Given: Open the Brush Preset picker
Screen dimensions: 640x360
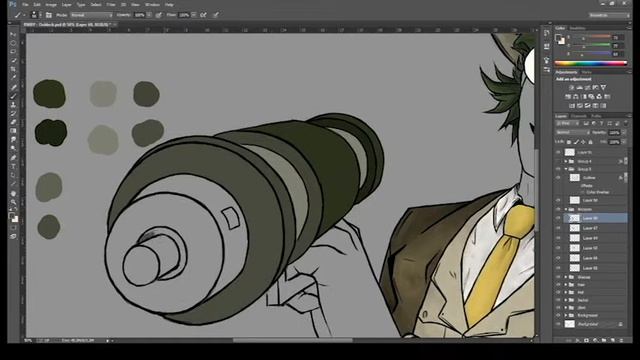Looking at the screenshot, I should 35,15.
